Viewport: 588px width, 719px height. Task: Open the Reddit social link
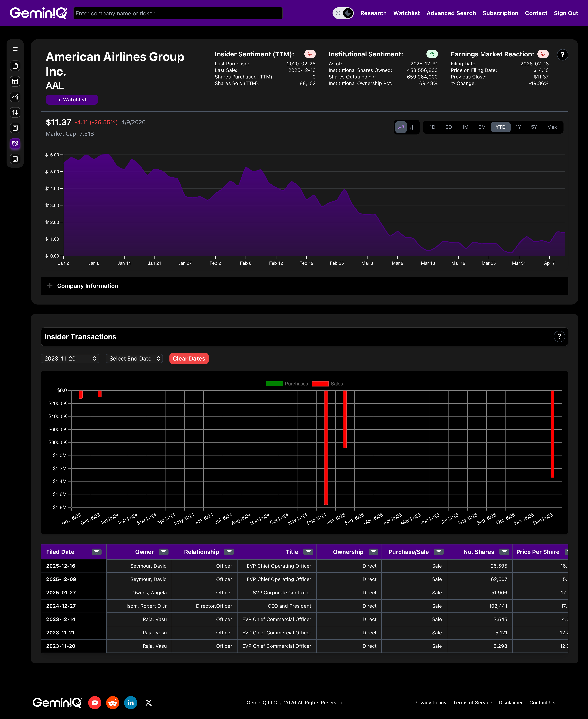(x=113, y=703)
